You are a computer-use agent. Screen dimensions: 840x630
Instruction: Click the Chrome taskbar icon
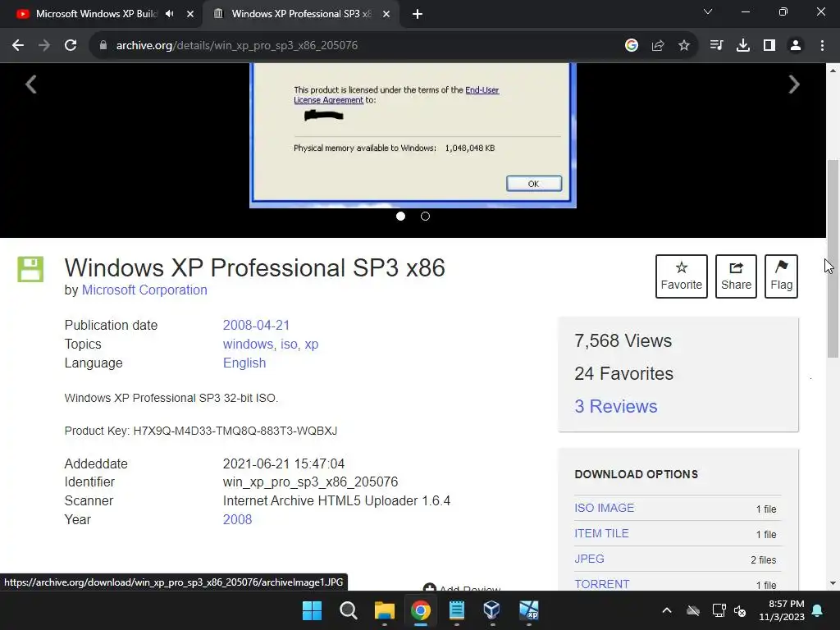(x=421, y=610)
